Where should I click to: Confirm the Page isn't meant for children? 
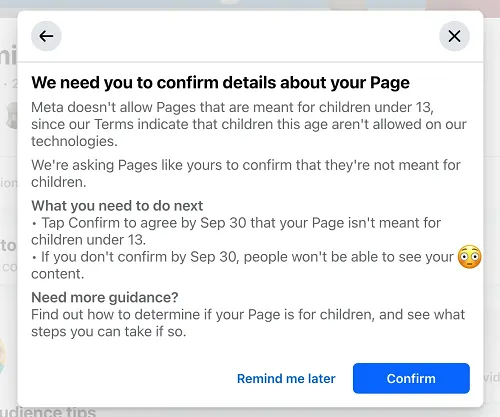pos(411,378)
